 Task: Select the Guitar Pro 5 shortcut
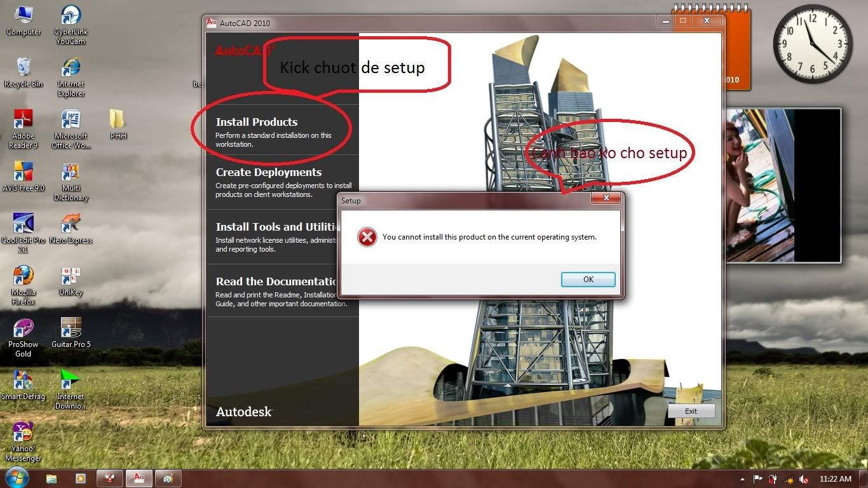tap(71, 333)
